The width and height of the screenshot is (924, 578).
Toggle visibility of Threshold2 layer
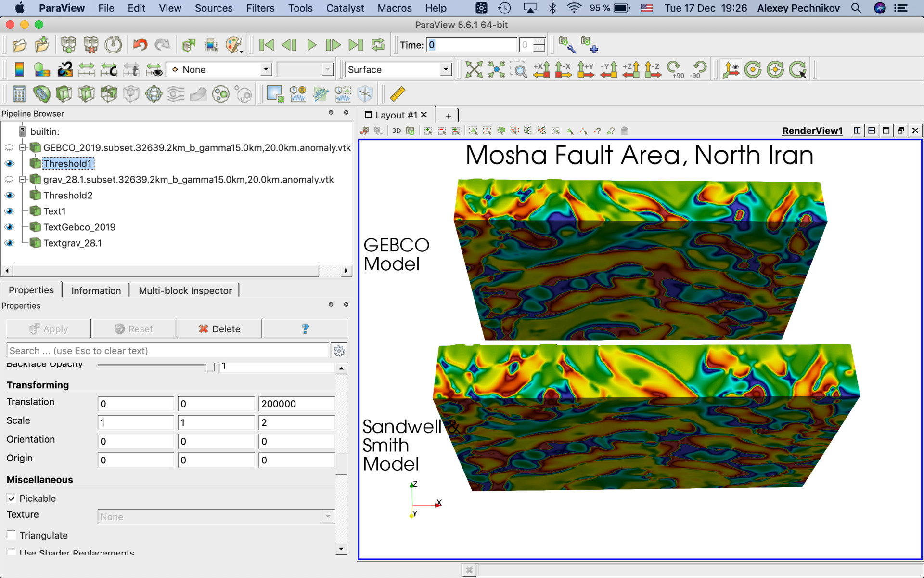[8, 195]
